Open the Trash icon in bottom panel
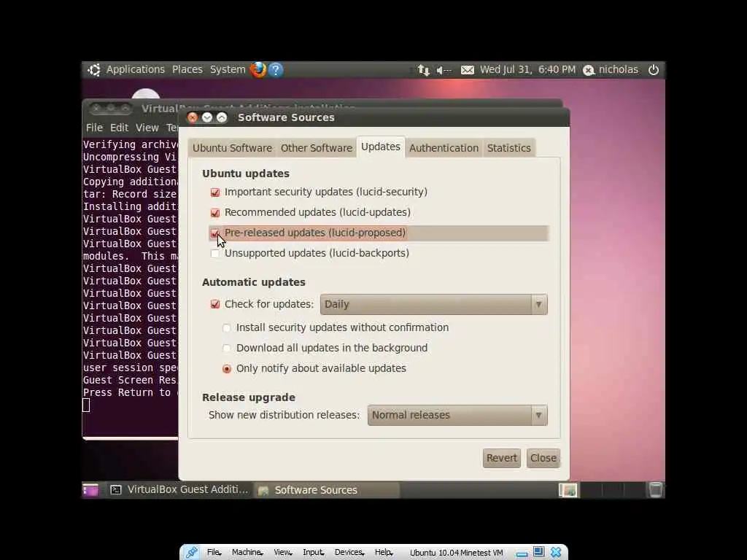The image size is (747, 560). tap(656, 489)
